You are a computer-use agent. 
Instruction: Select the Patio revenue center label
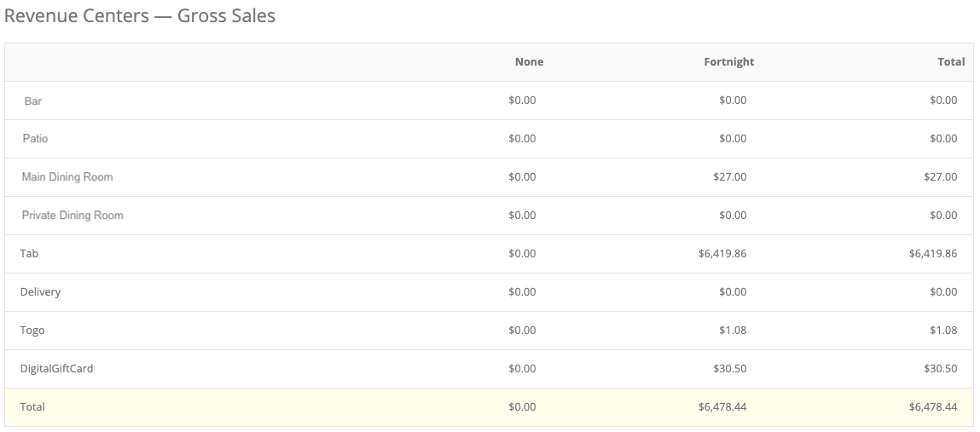pos(35,138)
